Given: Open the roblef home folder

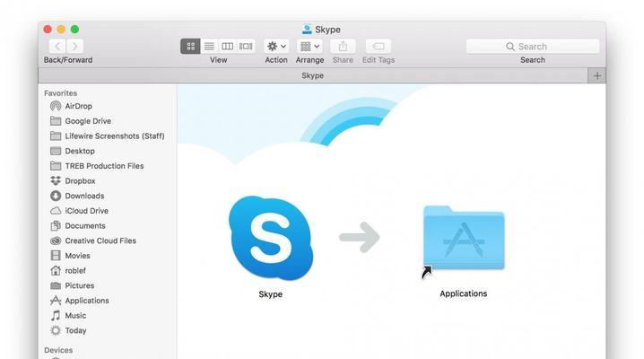Looking at the screenshot, I should tap(68, 271).
